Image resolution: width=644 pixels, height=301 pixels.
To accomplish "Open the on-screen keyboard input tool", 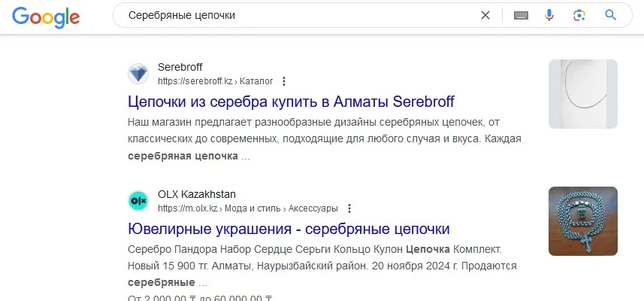I will tap(521, 16).
